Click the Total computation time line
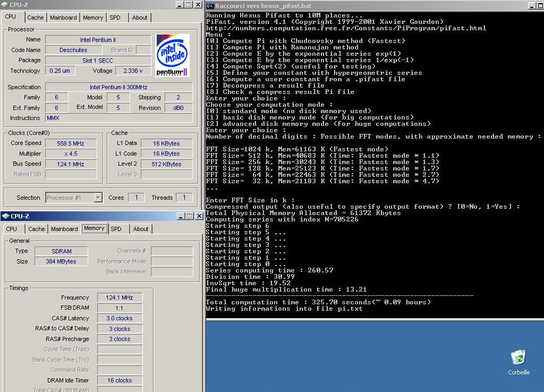 (x=318, y=302)
